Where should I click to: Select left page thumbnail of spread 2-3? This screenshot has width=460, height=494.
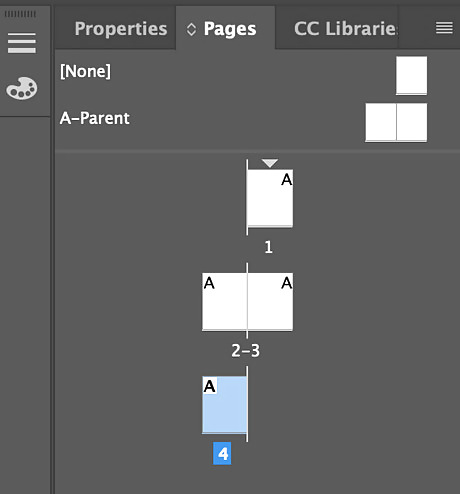(225, 302)
